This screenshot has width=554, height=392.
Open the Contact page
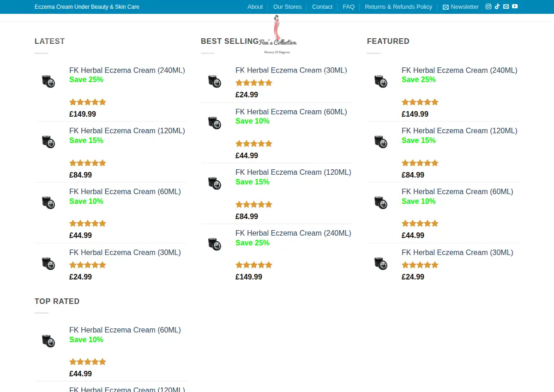[x=322, y=7]
